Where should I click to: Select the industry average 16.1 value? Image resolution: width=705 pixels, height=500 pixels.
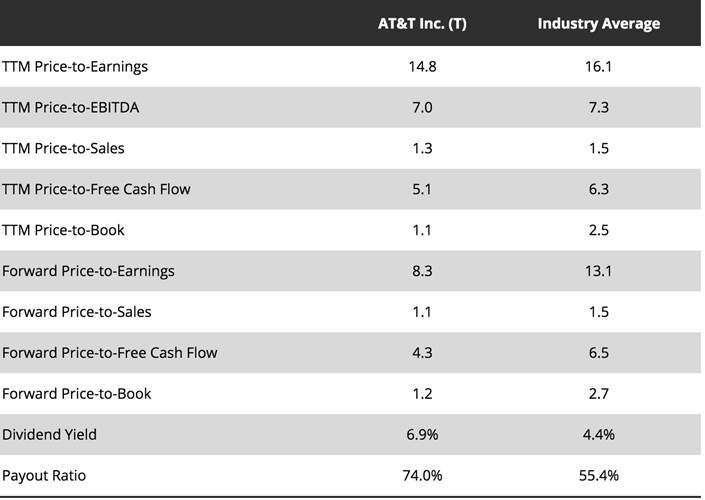pyautogui.click(x=598, y=67)
